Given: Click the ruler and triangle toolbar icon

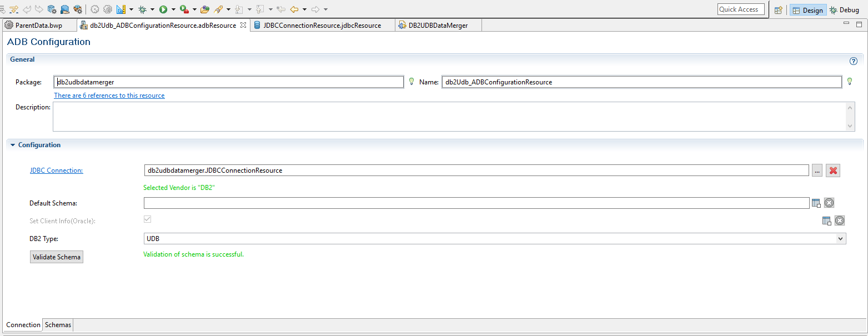Looking at the screenshot, I should pyautogui.click(x=121, y=9).
